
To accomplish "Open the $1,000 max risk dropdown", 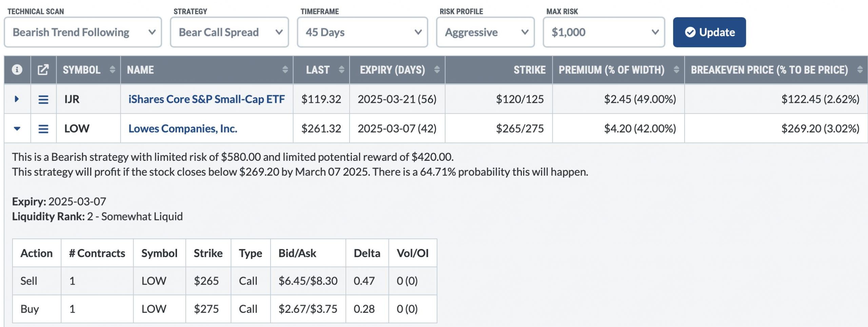I will point(604,32).
